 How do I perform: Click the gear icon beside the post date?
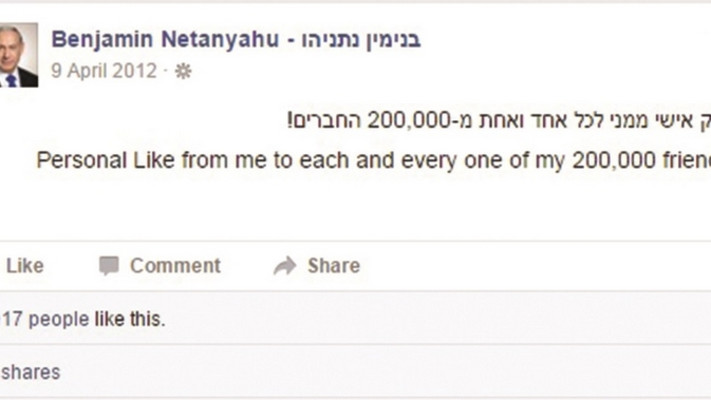(183, 71)
